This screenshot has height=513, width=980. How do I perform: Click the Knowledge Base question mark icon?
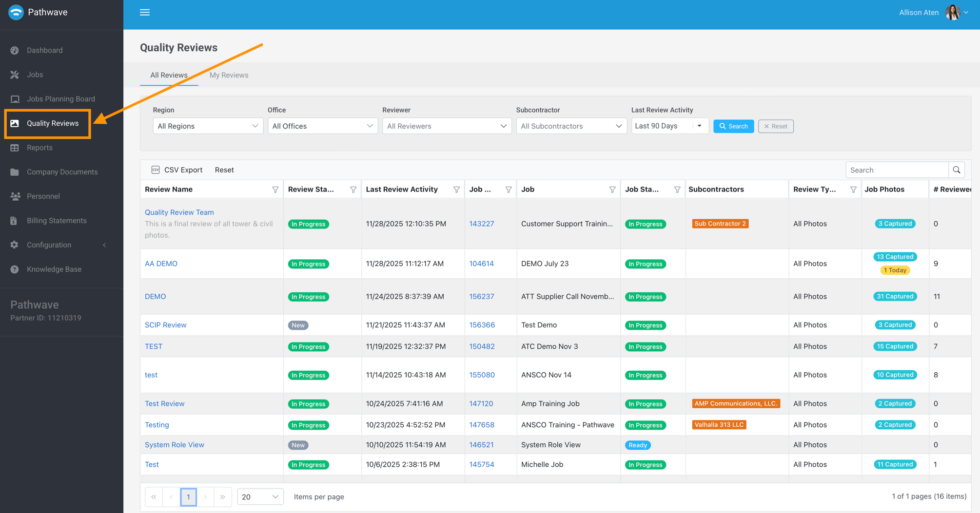click(15, 269)
